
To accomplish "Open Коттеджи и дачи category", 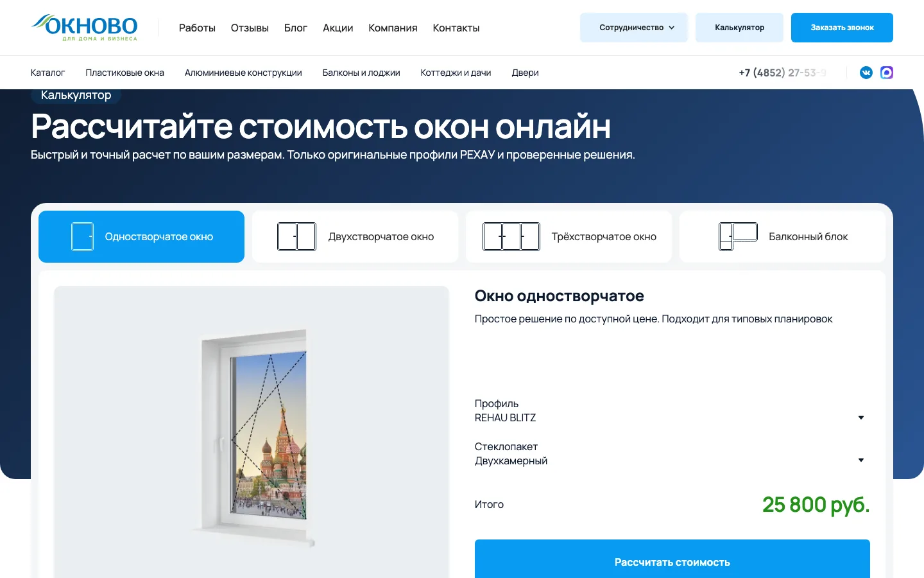I will [x=456, y=73].
